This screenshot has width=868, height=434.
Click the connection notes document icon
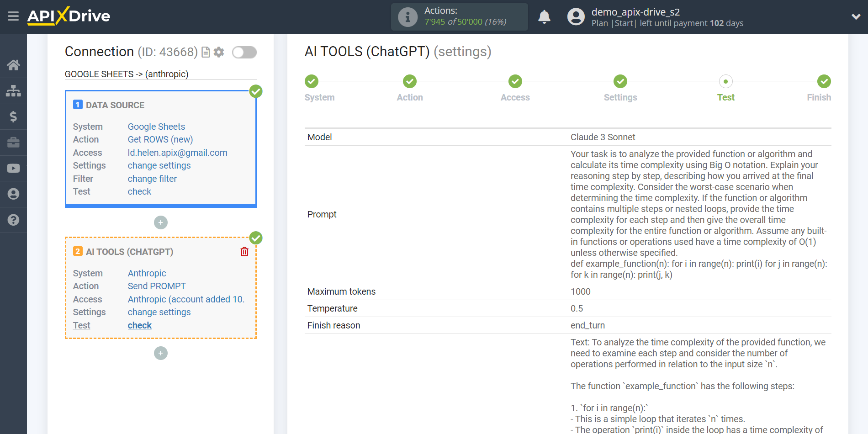tap(206, 52)
